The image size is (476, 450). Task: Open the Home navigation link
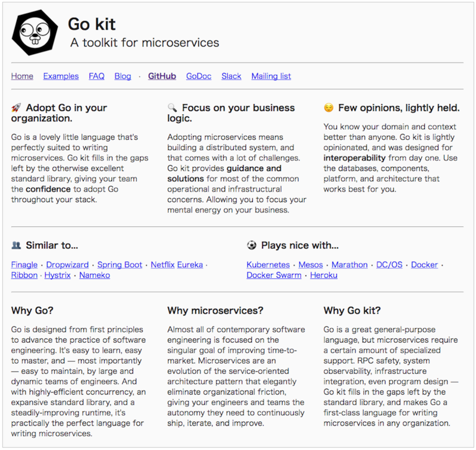(22, 76)
